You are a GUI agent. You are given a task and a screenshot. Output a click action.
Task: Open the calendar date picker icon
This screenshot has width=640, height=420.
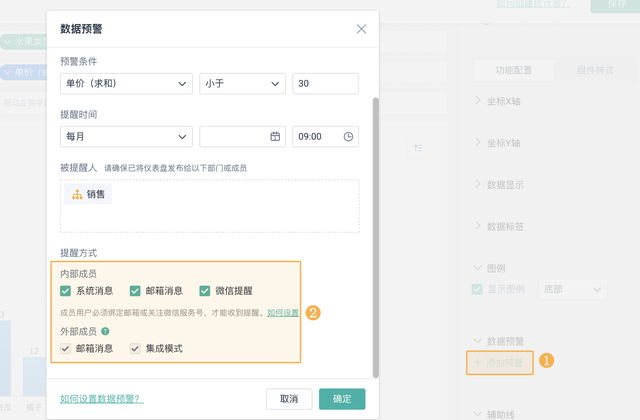coord(275,136)
